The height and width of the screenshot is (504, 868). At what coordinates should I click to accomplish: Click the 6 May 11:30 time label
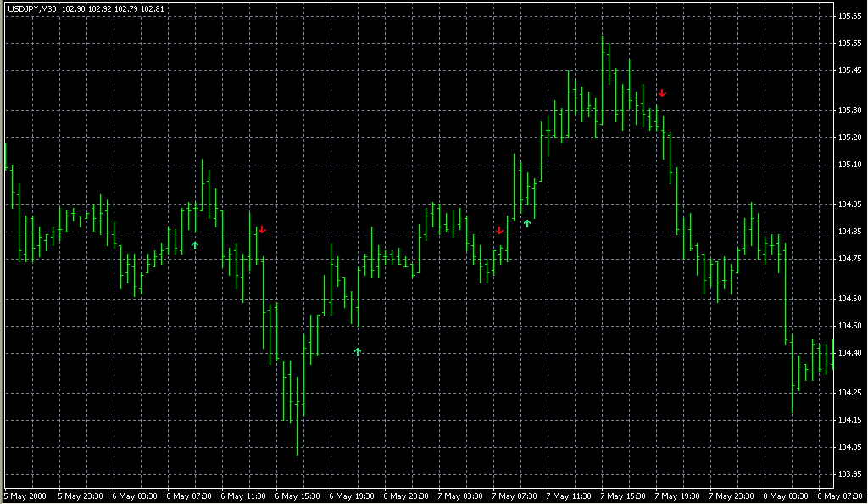[x=243, y=496]
